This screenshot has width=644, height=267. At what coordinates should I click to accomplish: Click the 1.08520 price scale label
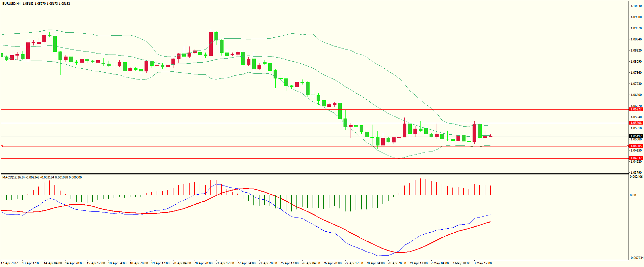click(x=636, y=51)
